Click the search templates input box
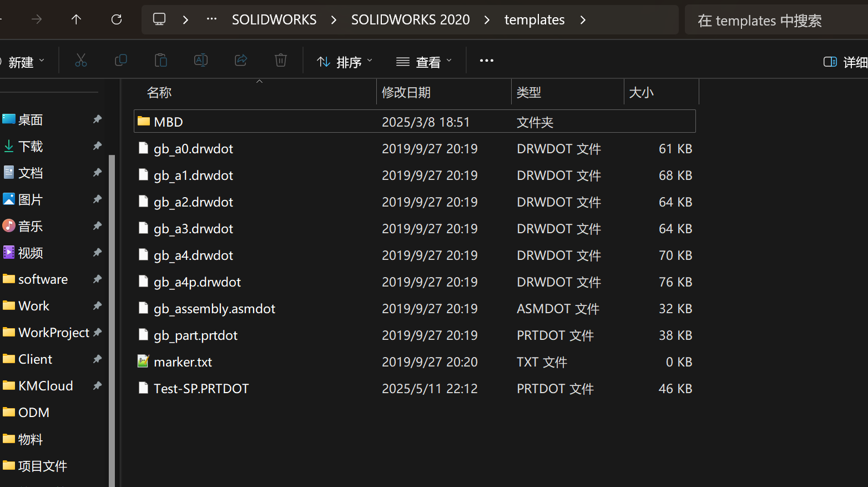868x487 pixels. [776, 20]
